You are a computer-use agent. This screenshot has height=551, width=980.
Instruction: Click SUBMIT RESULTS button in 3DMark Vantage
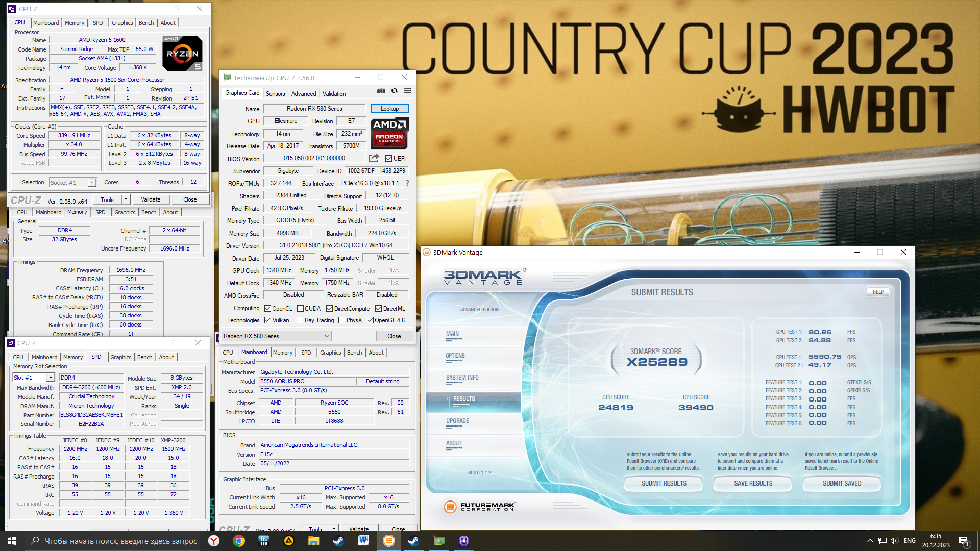(664, 484)
